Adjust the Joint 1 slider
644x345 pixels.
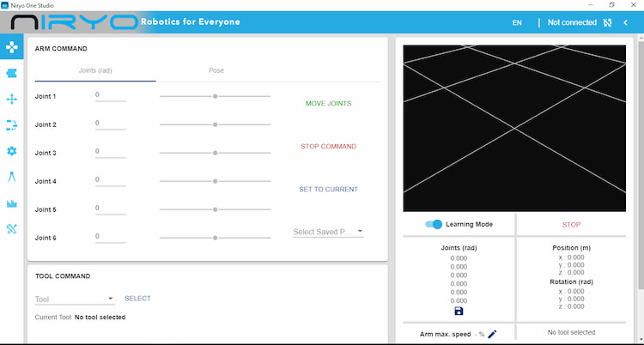pos(216,96)
